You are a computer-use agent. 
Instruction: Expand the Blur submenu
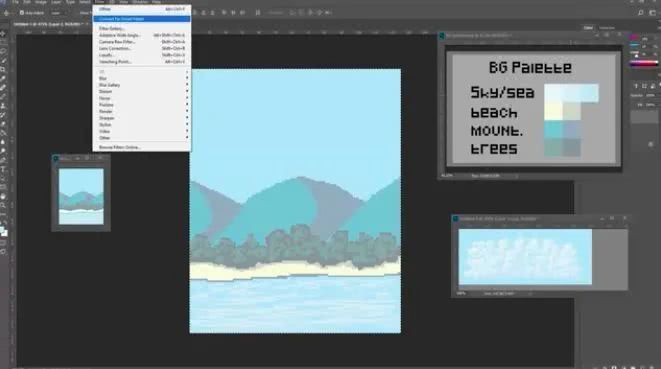(142, 78)
